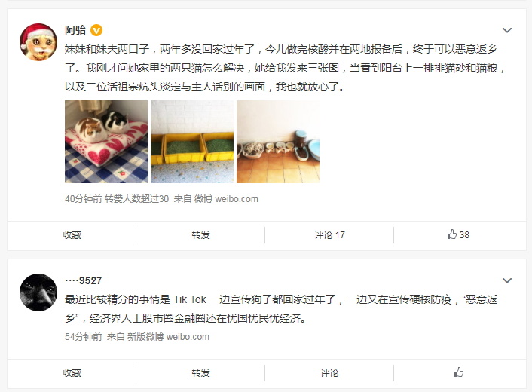Click 收藏 on 阿骀's post

[72, 235]
